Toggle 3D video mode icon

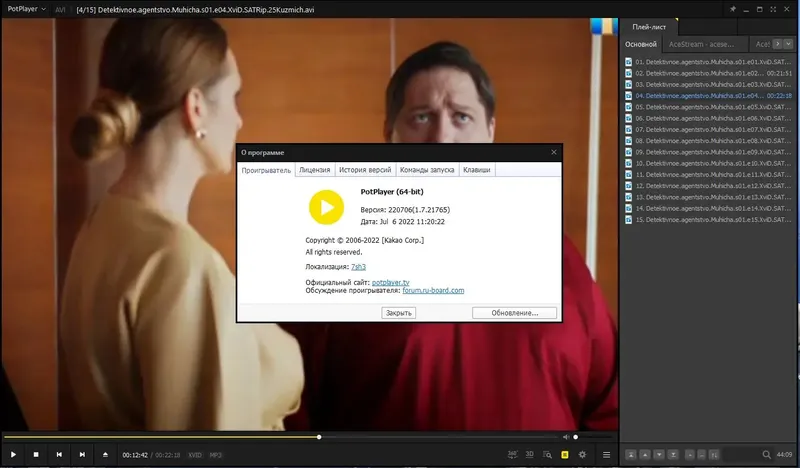coord(530,454)
